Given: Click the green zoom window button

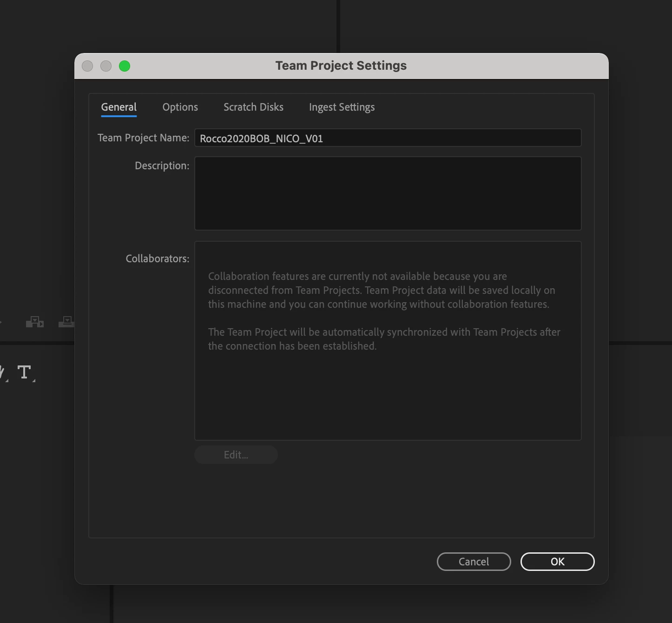Looking at the screenshot, I should (125, 66).
